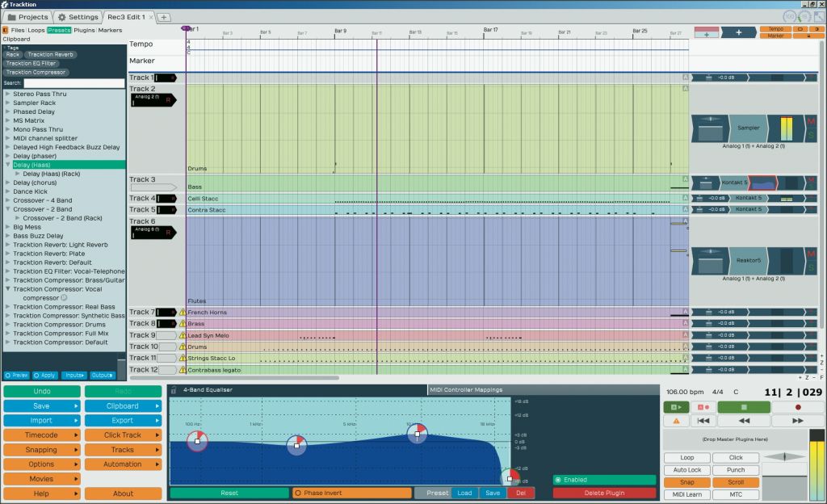Viewport: 827px width, 504px height.
Task: Click the About button
Action: [123, 493]
